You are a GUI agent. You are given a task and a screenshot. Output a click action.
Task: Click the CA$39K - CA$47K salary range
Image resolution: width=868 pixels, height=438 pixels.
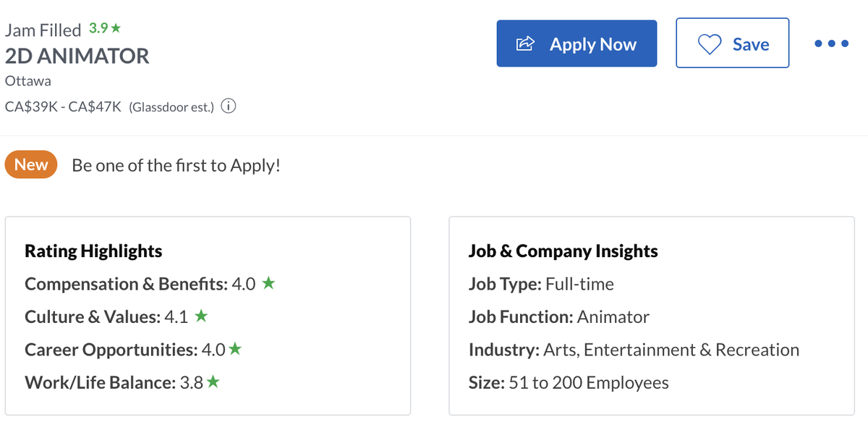64,107
